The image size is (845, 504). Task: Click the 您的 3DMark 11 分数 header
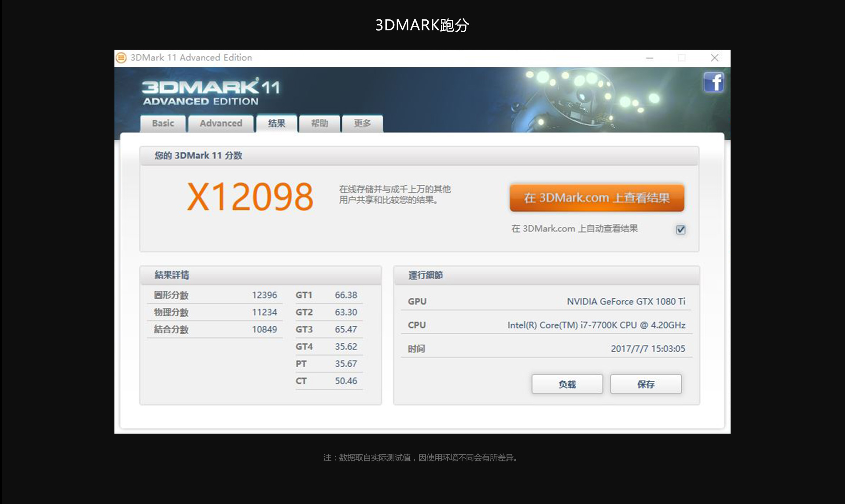point(419,156)
